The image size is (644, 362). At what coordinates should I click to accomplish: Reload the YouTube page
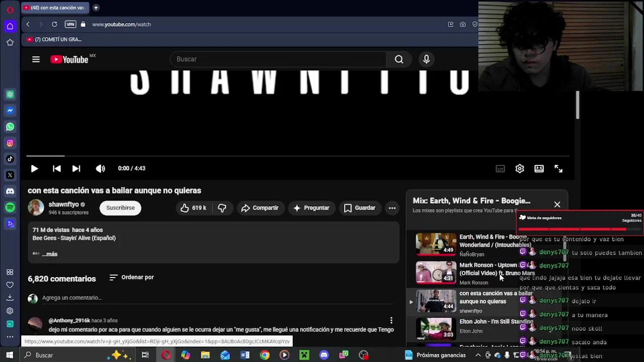pyautogui.click(x=54, y=24)
